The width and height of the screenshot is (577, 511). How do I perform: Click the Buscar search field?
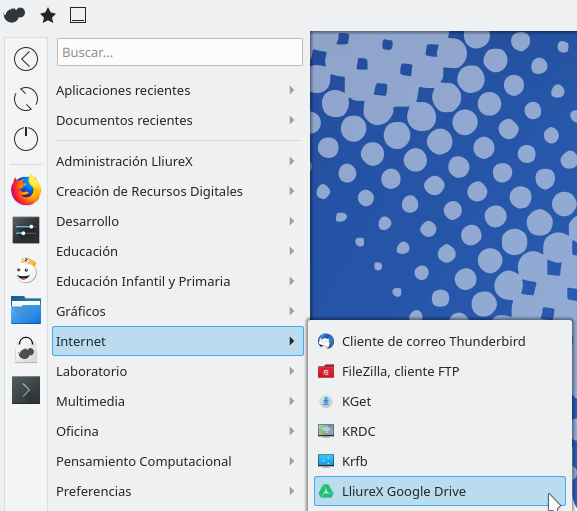180,52
